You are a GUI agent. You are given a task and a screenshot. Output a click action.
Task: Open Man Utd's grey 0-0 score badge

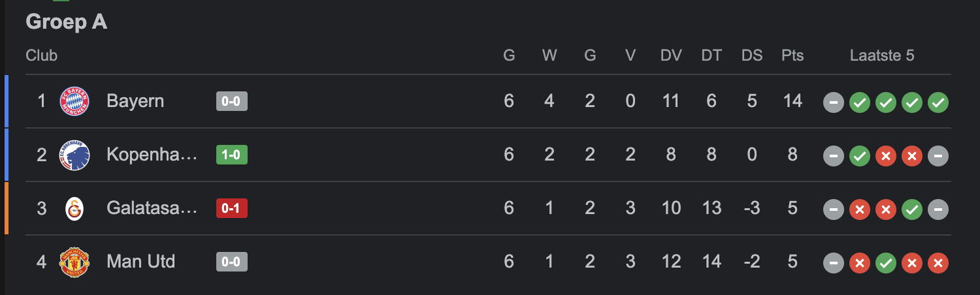232,262
